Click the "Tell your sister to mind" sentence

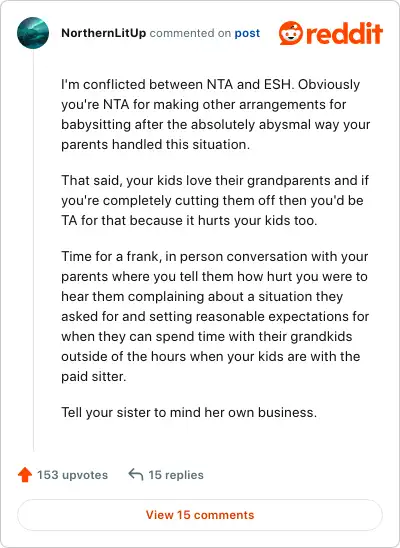click(x=189, y=413)
